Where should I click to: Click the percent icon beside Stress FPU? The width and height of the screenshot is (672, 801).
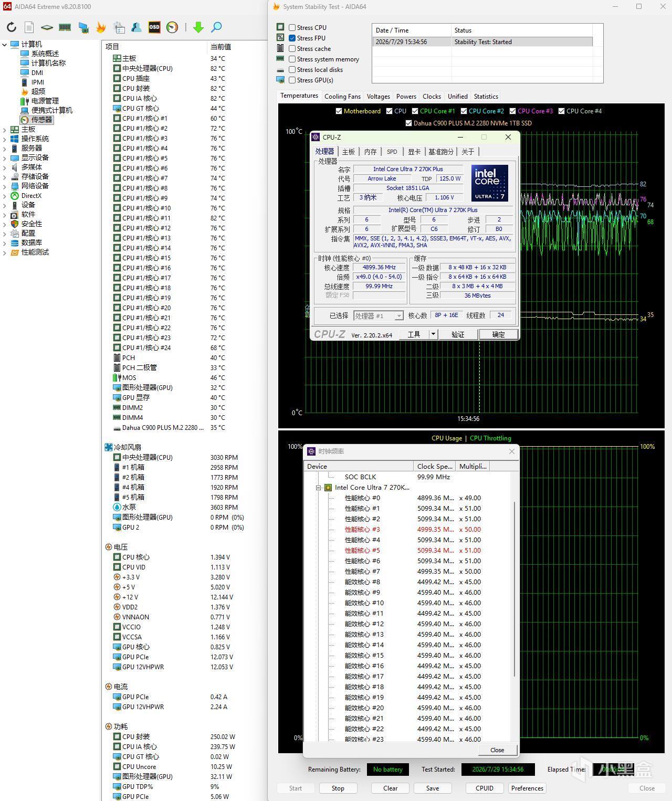[280, 37]
